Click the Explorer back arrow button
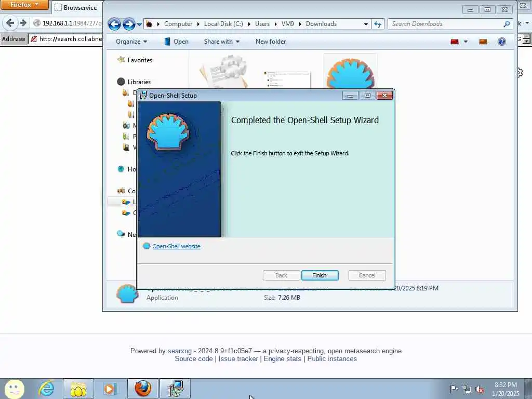 114,24
